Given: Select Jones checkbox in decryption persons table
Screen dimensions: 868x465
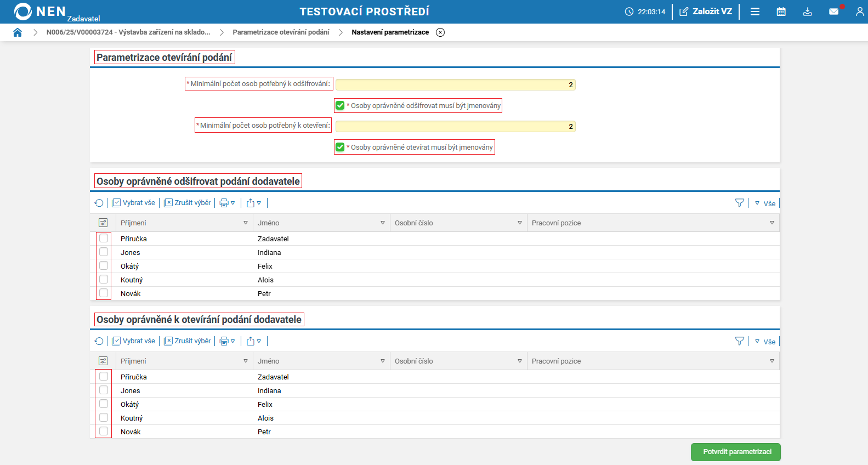Looking at the screenshot, I should (x=104, y=252).
